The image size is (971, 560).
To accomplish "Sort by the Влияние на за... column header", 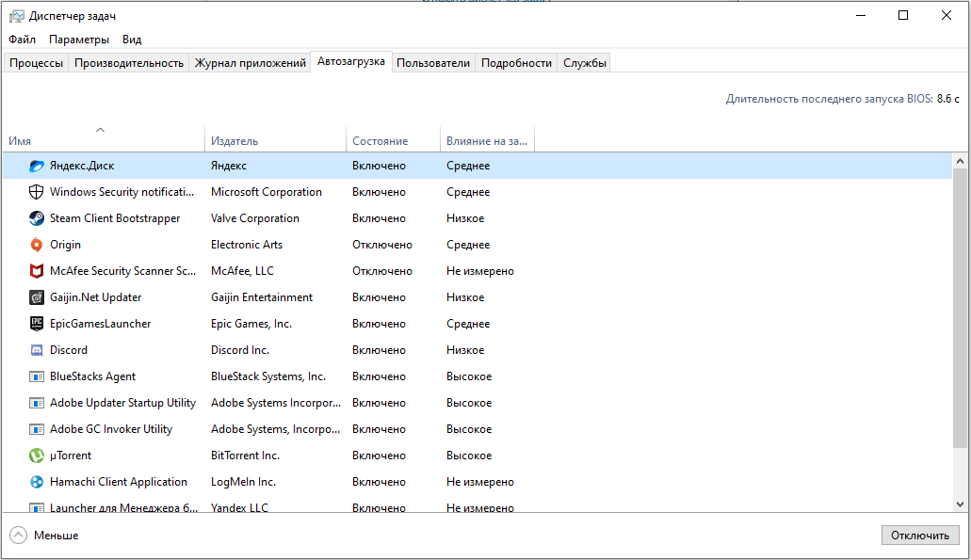I will [x=487, y=139].
